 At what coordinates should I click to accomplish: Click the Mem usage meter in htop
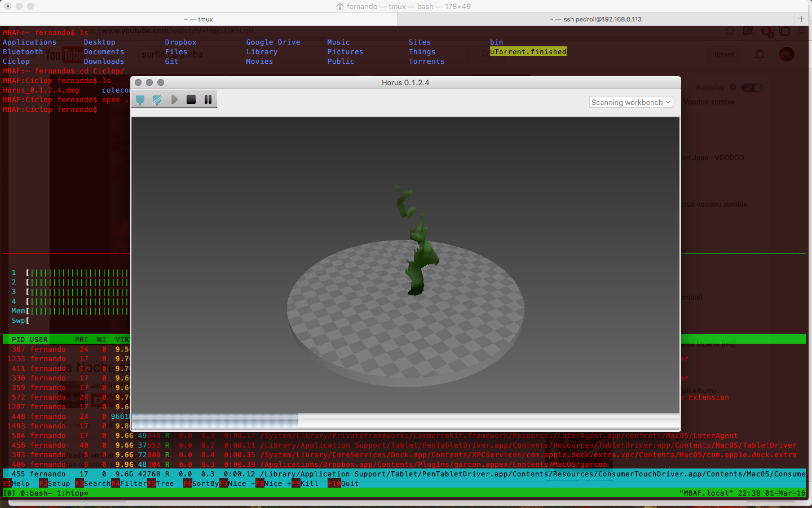tap(70, 311)
